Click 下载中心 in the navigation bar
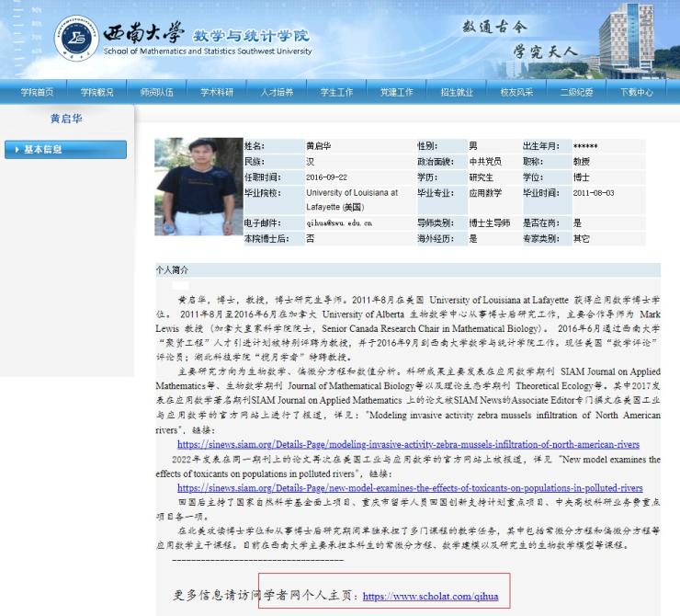680x616 pixels. click(636, 92)
